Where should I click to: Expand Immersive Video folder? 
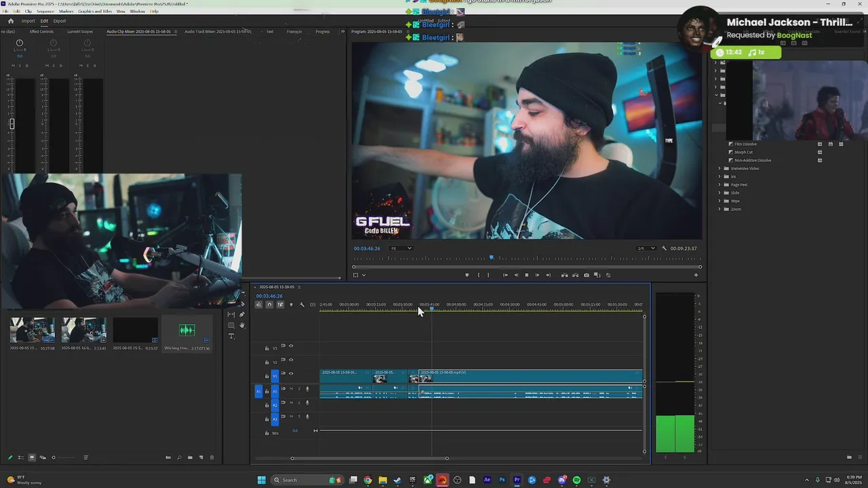[719, 168]
